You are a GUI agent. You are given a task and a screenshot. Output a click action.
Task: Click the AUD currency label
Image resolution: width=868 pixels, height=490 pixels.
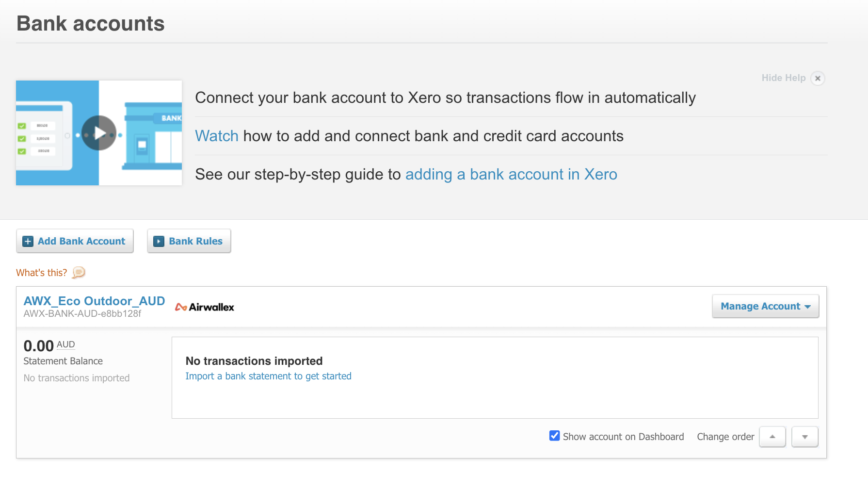tap(66, 344)
